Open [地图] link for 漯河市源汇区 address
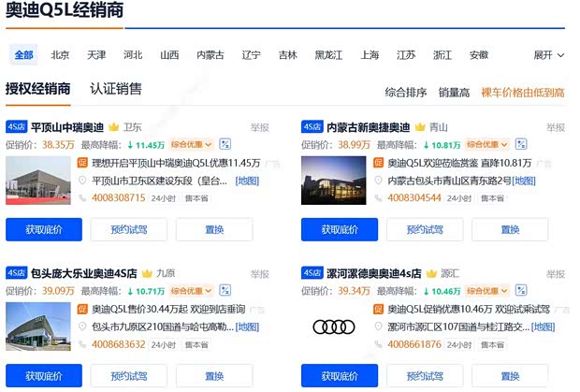 click(x=543, y=327)
